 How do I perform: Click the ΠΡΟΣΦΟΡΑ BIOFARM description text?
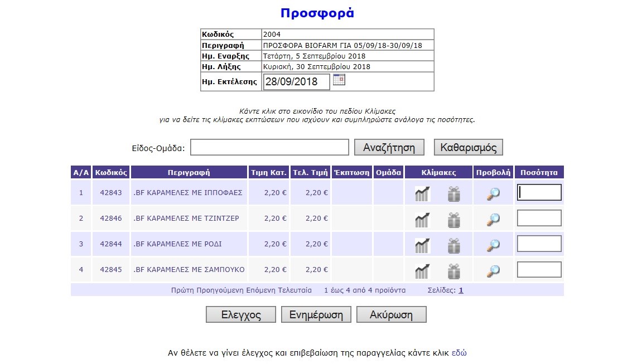(342, 45)
